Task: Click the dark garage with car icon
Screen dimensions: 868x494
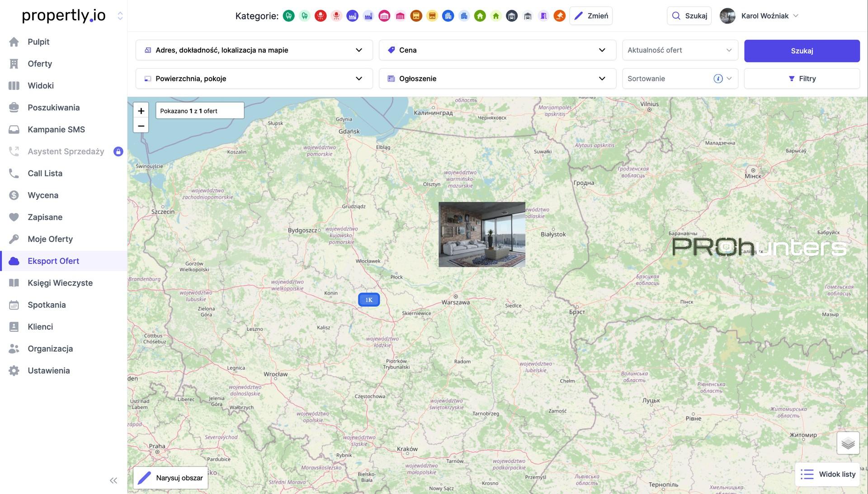Action: coord(512,16)
